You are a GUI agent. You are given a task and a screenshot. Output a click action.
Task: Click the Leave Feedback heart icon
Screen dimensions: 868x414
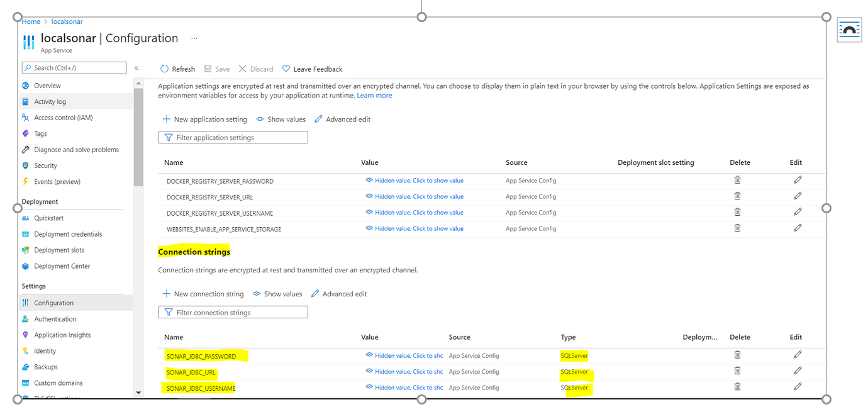pyautogui.click(x=286, y=69)
